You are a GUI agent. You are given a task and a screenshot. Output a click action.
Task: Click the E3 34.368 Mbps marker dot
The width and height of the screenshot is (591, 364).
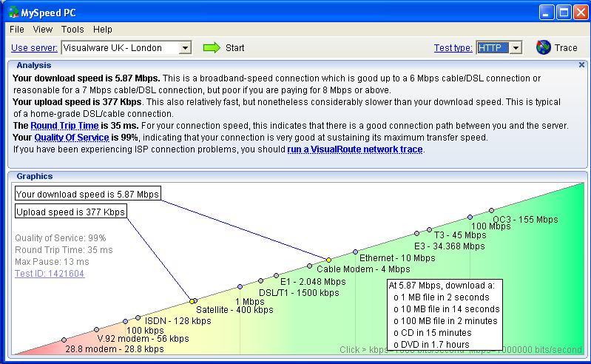(416, 234)
